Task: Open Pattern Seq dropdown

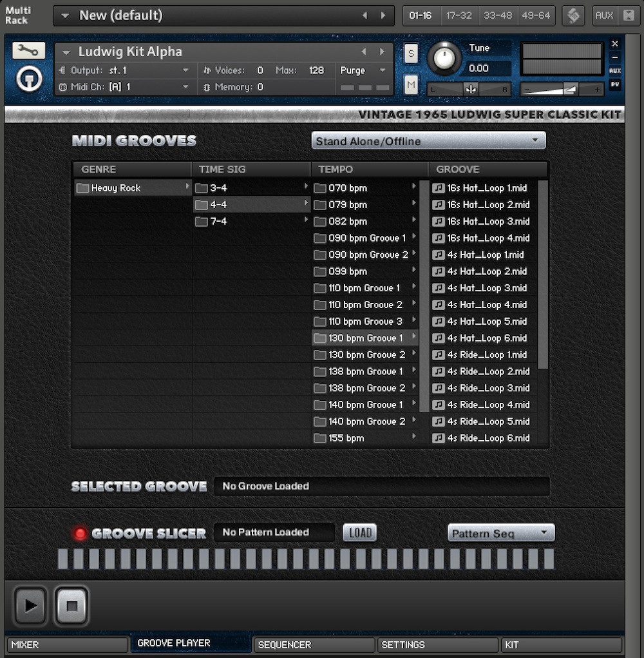Action: pyautogui.click(x=501, y=533)
